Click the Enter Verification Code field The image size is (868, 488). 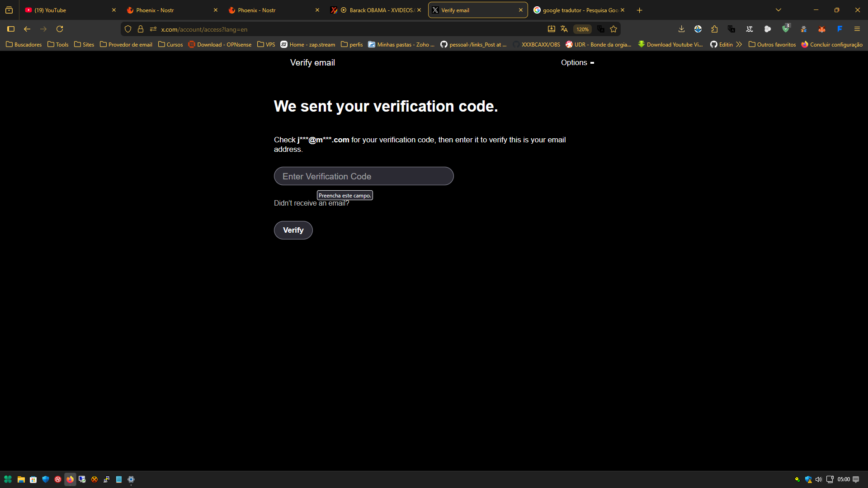[x=363, y=176]
